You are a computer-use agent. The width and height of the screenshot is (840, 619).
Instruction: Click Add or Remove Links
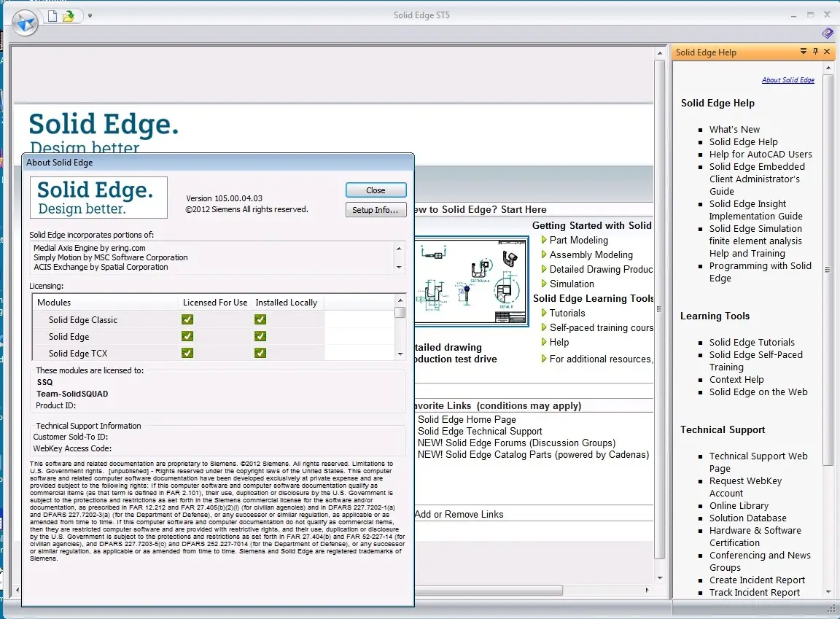click(x=459, y=514)
